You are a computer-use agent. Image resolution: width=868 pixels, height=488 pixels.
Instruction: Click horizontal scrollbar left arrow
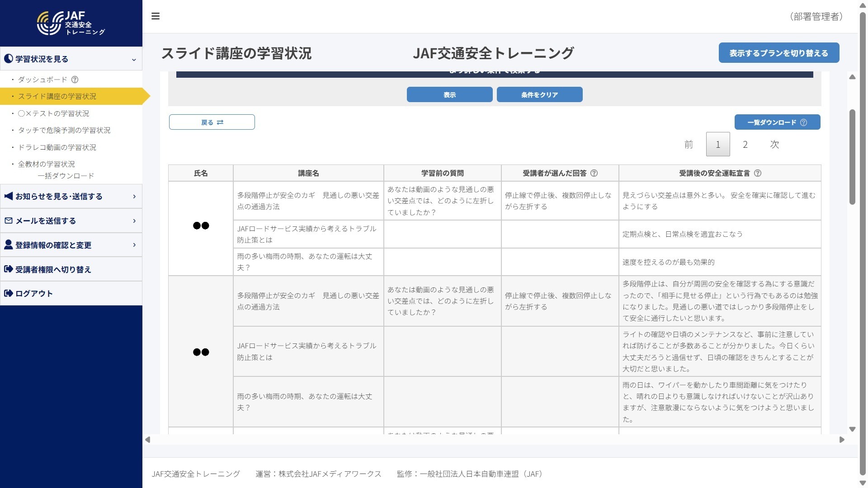(147, 440)
